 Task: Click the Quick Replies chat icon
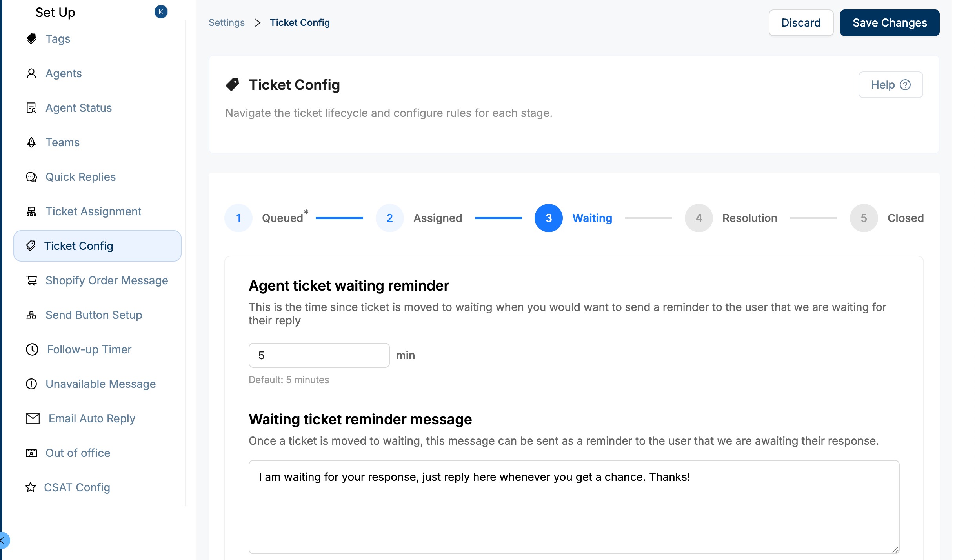click(x=31, y=177)
